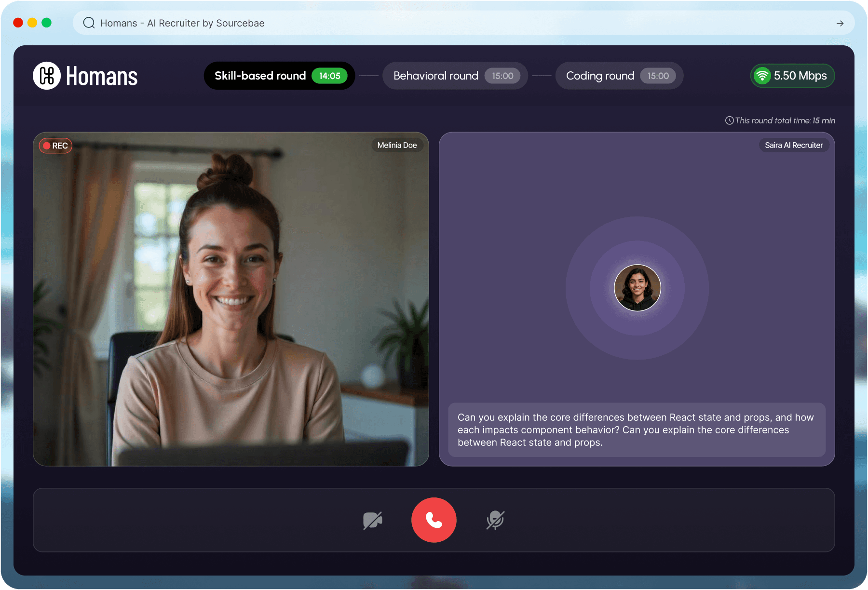Image resolution: width=868 pixels, height=590 pixels.
Task: Click the red REC recording indicator
Action: tap(55, 146)
